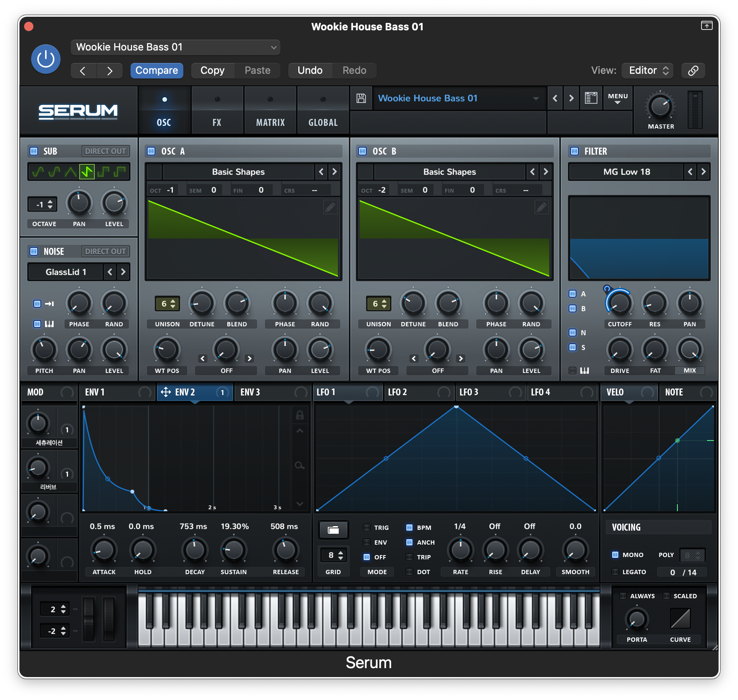Switch to the GLOBAL tab
The height and width of the screenshot is (700, 738).
[323, 111]
